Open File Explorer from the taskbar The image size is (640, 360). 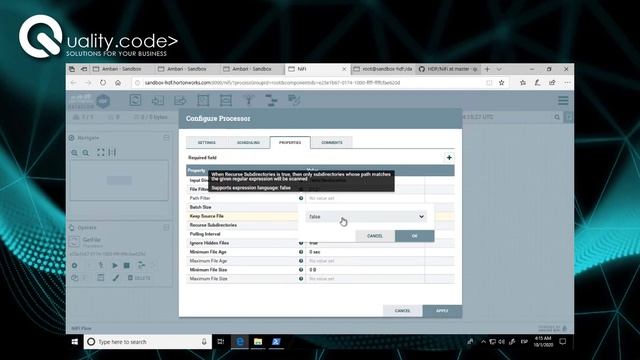[x=258, y=342]
